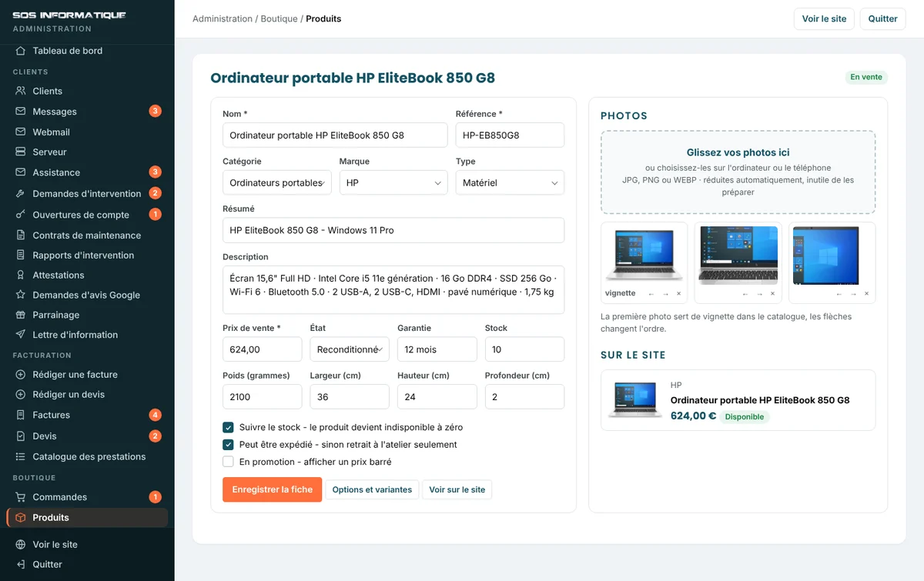Click the Serveur folder icon
Image resolution: width=924 pixels, height=581 pixels.
(x=21, y=152)
